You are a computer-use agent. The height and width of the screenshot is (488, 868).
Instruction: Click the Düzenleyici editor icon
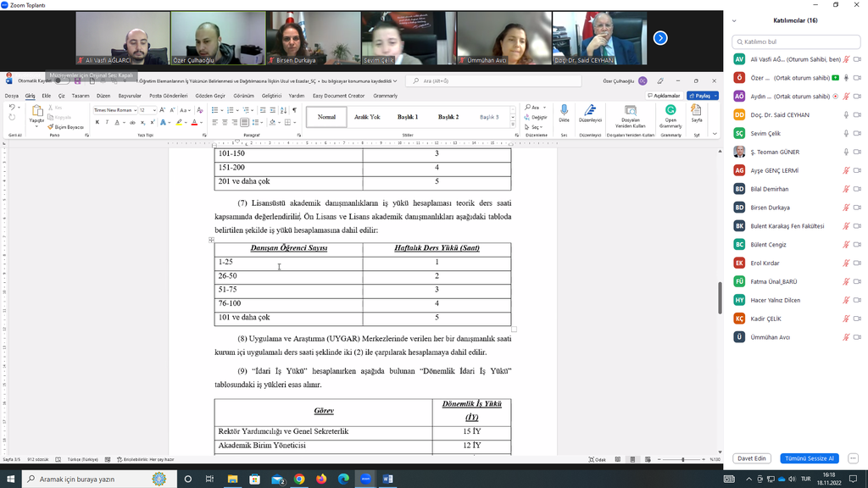590,113
